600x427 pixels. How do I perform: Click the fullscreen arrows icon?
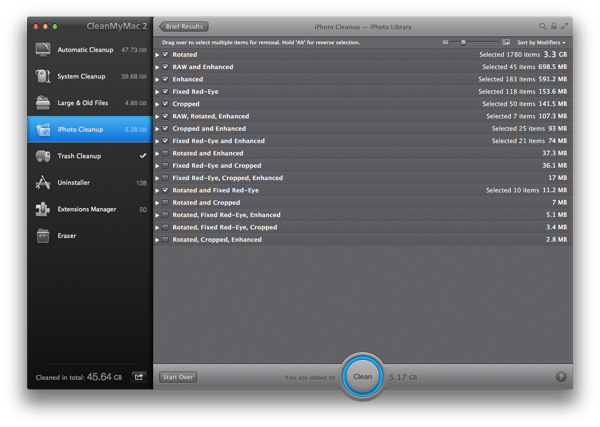564,26
